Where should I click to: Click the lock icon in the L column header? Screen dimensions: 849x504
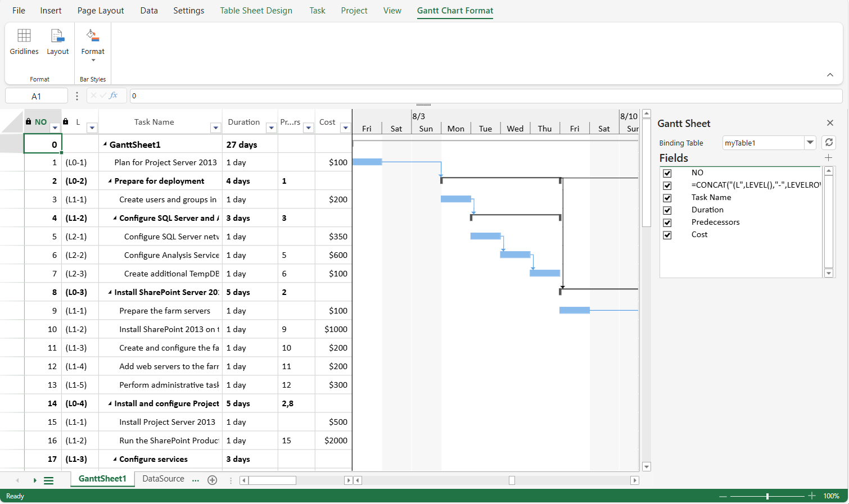pyautogui.click(x=66, y=121)
